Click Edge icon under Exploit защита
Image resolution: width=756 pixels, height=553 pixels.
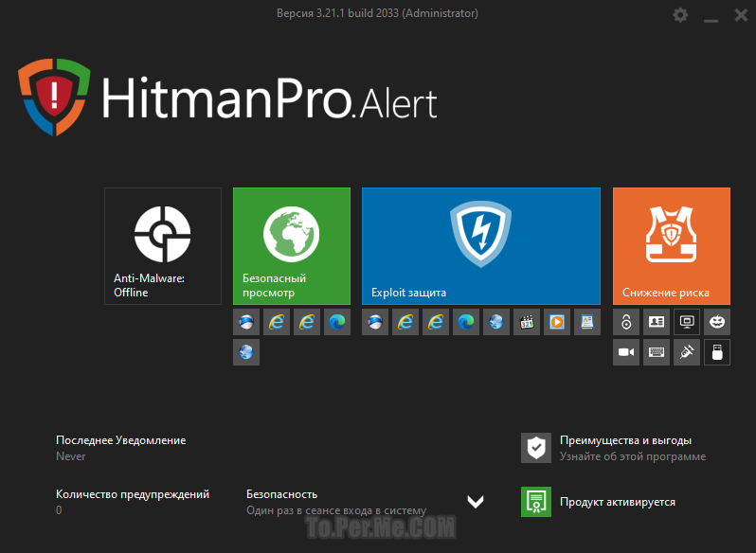point(466,322)
